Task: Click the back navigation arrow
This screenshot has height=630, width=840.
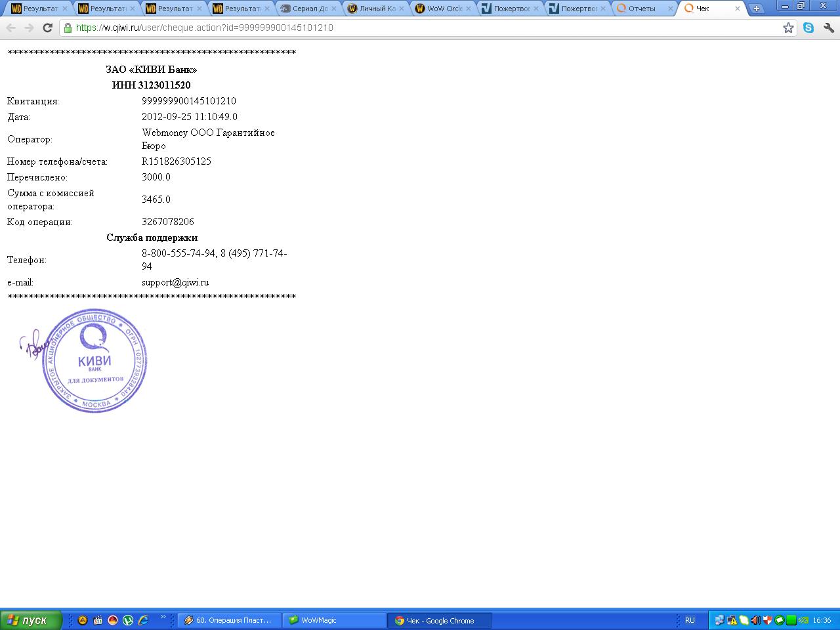Action: click(10, 28)
